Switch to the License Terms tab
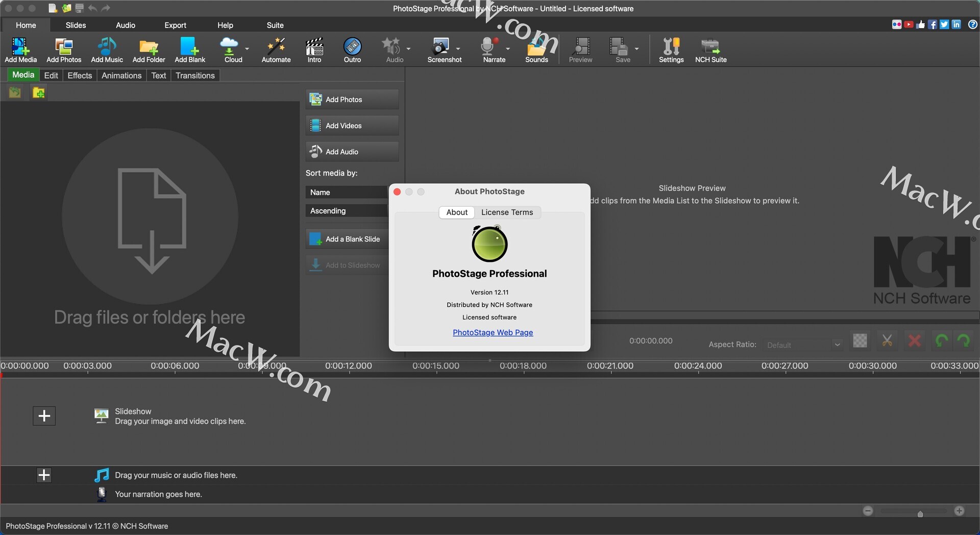Screen dimensions: 980x535 coord(507,212)
